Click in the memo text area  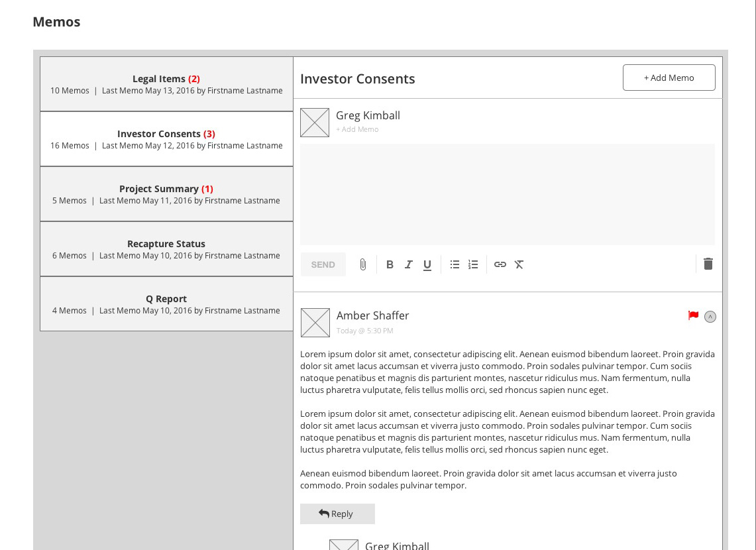(x=508, y=194)
